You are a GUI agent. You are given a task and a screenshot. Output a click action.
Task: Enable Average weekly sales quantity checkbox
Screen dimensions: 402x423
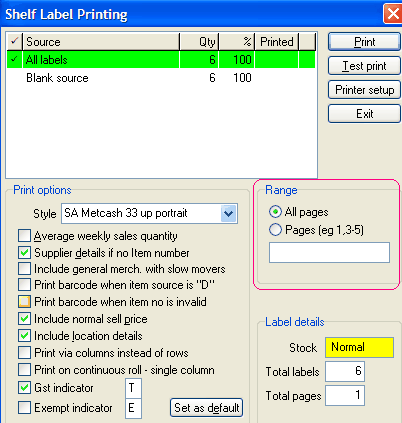tap(24, 236)
